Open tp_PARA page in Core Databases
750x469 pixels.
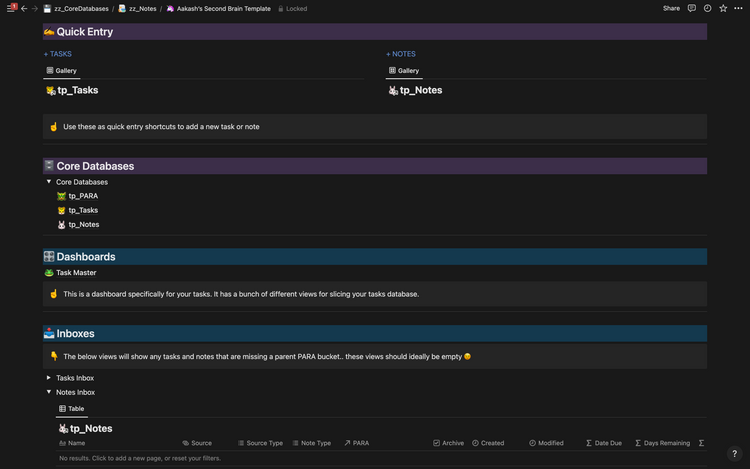(x=83, y=196)
